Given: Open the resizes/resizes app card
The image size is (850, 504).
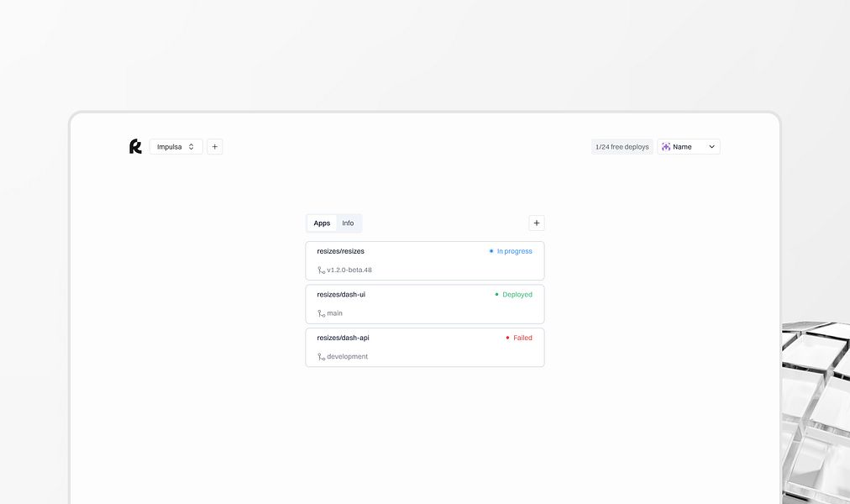Looking at the screenshot, I should coord(424,260).
